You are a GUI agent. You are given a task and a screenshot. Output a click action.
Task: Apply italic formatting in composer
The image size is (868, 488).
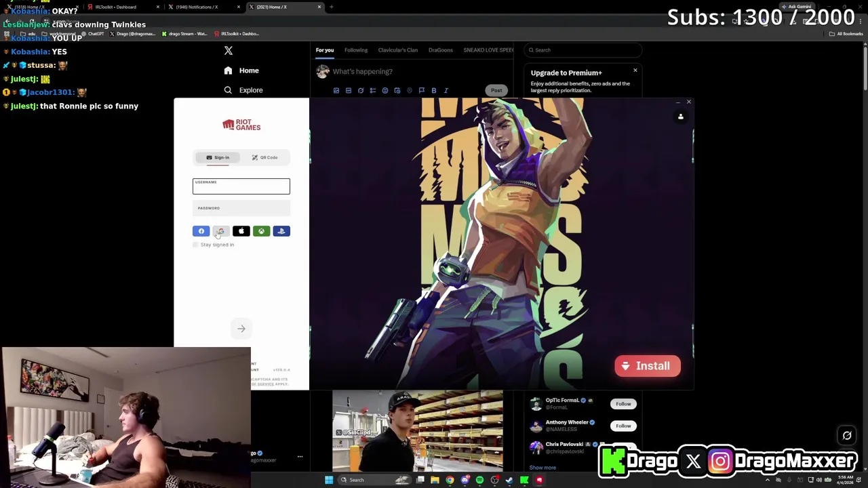[446, 91]
